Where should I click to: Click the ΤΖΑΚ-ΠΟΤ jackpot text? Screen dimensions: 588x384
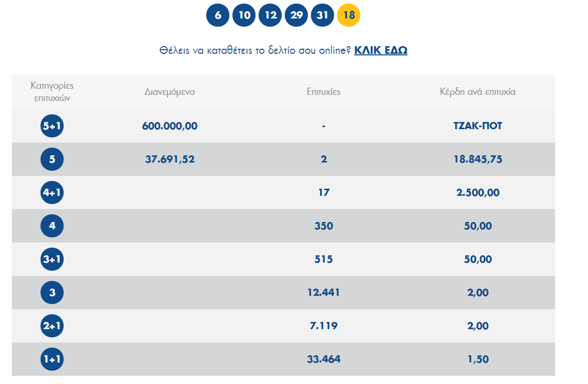pyautogui.click(x=478, y=126)
